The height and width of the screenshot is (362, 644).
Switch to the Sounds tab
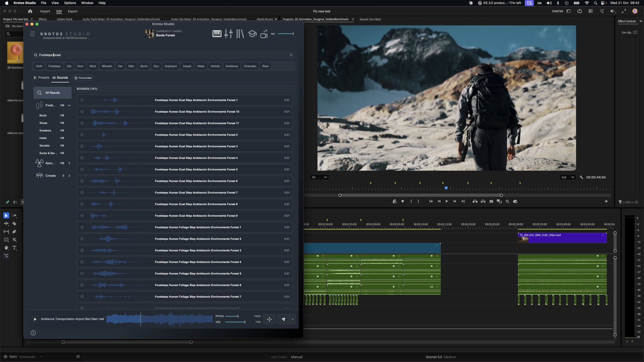pyautogui.click(x=60, y=78)
